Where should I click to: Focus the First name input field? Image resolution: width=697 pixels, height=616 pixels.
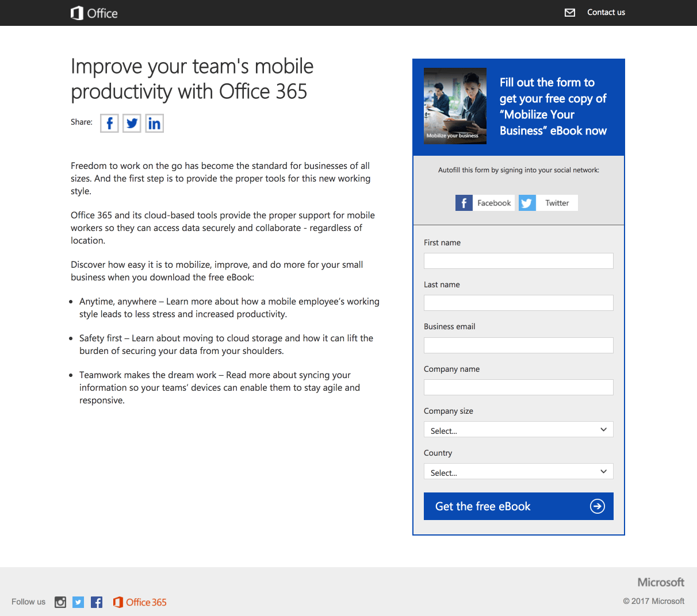click(518, 261)
